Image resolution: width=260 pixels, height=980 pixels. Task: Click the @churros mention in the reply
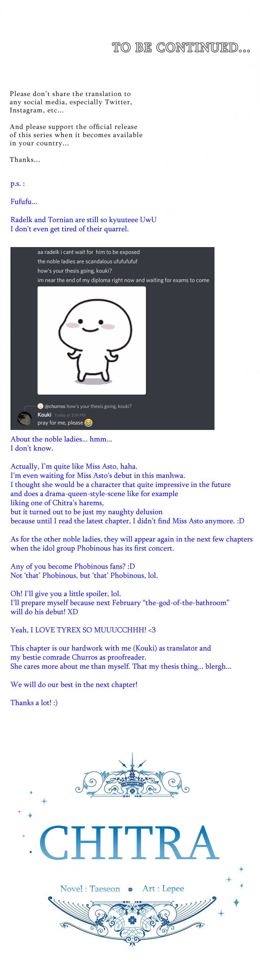55,406
